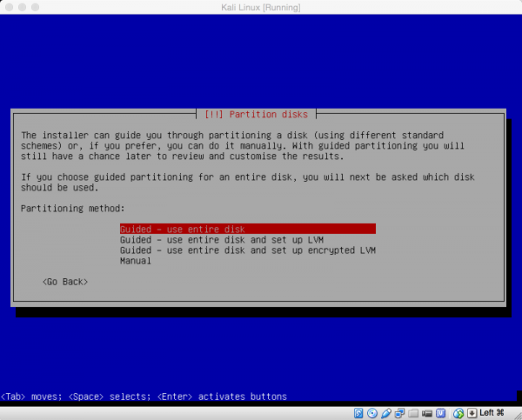Open USB devices indicator icon
The height and width of the screenshot is (420, 522).
[x=385, y=413]
